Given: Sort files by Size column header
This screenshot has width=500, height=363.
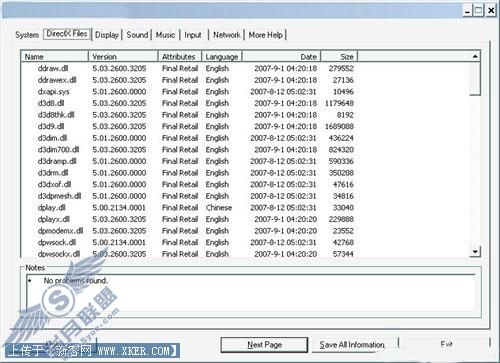Looking at the screenshot, I should coord(339,57).
